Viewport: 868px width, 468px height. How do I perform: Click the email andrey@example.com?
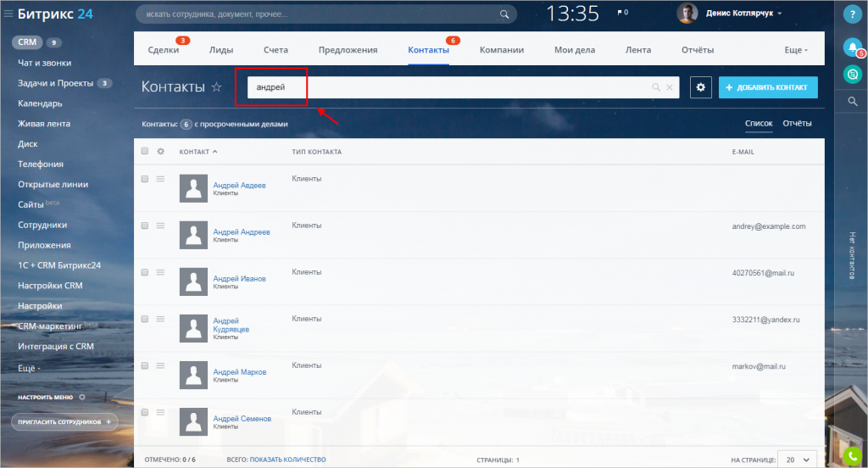[x=768, y=226]
